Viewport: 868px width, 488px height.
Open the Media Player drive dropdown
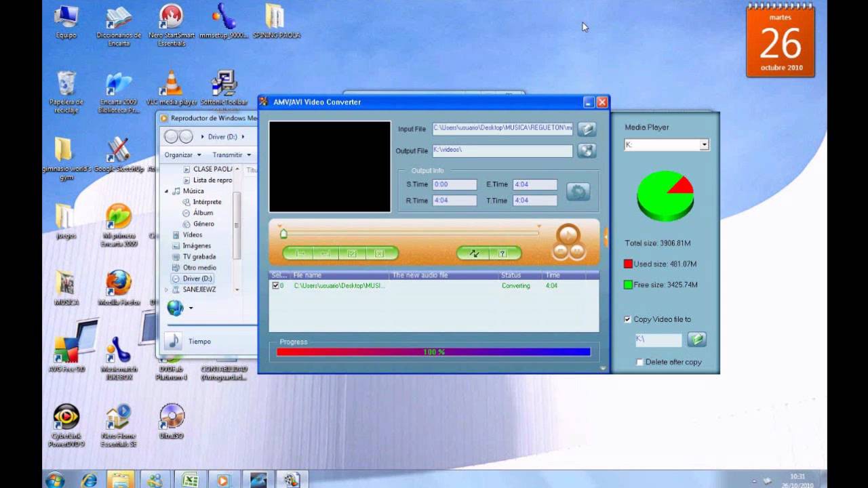click(705, 144)
